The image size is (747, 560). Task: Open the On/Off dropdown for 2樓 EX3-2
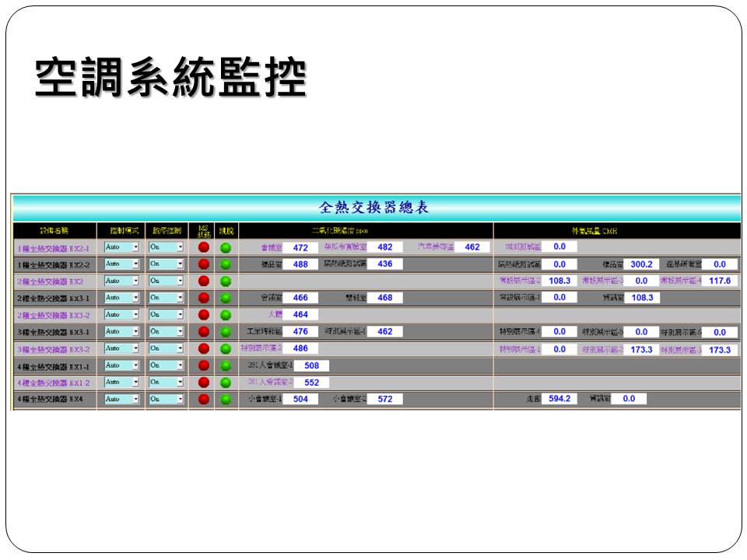[167, 315]
